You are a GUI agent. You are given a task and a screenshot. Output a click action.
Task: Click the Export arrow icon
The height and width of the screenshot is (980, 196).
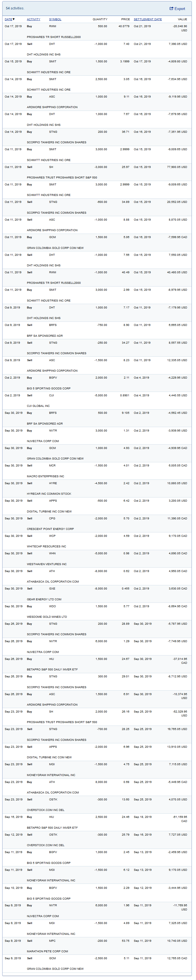[x=171, y=9]
